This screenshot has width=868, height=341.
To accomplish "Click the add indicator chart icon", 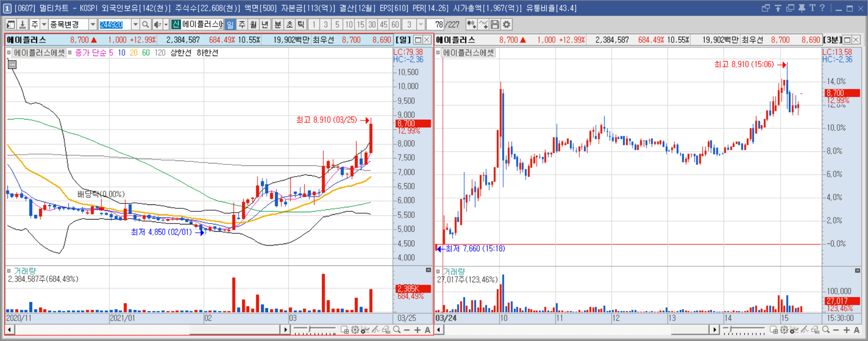I will (471, 24).
